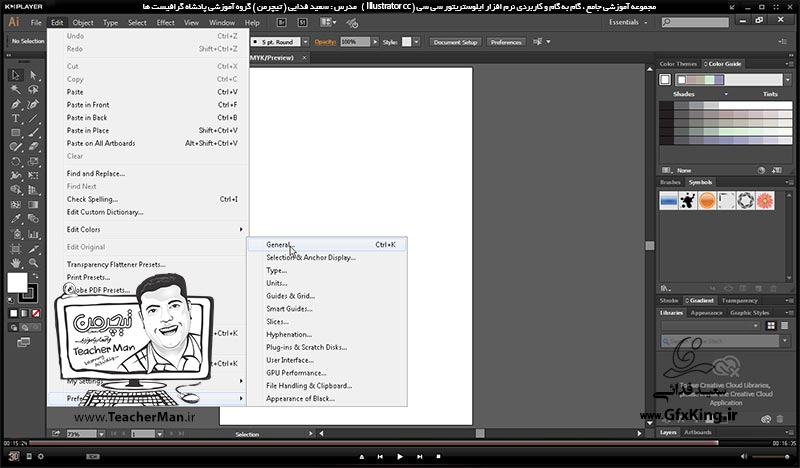Select the Curvature tool
This screenshot has height=468, width=800.
click(x=33, y=104)
